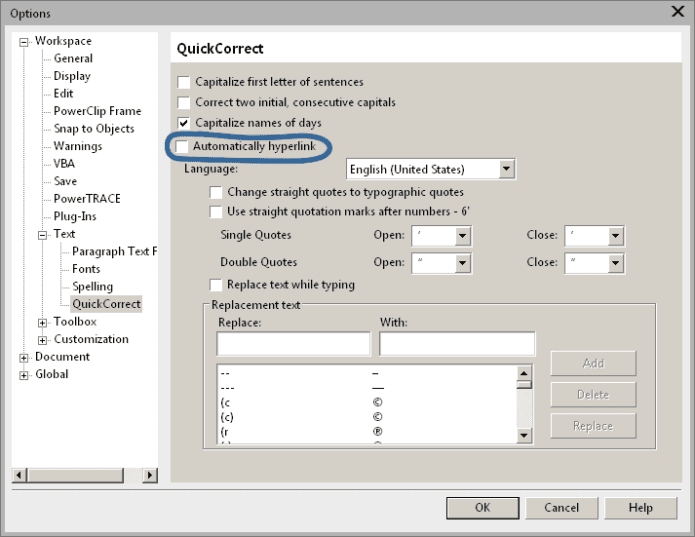The width and height of the screenshot is (695, 537).
Task: Toggle Replace text while typing checkbox
Action: (x=215, y=285)
